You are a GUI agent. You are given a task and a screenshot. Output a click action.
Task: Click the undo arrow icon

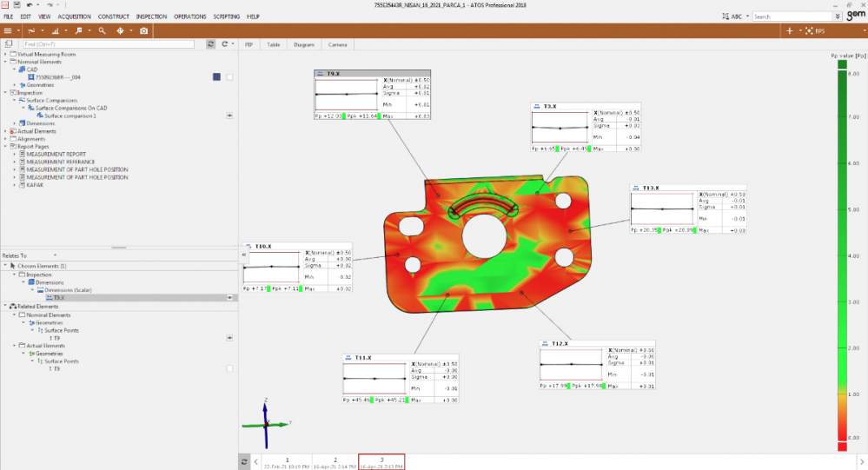tap(30, 5)
